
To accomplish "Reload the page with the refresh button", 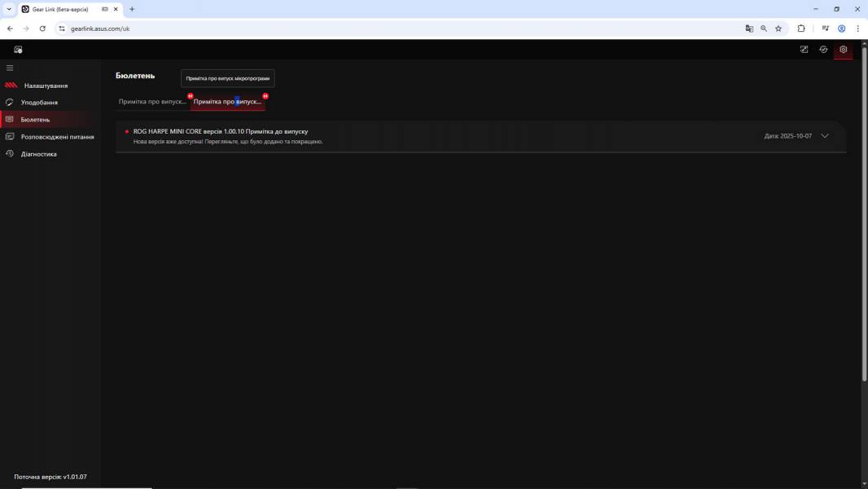I will click(x=42, y=29).
